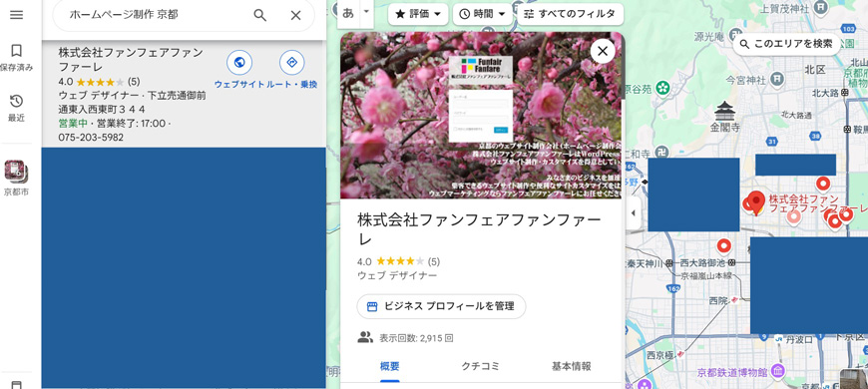Open the hamburger main menu
The width and height of the screenshot is (868, 389).
[17, 15]
